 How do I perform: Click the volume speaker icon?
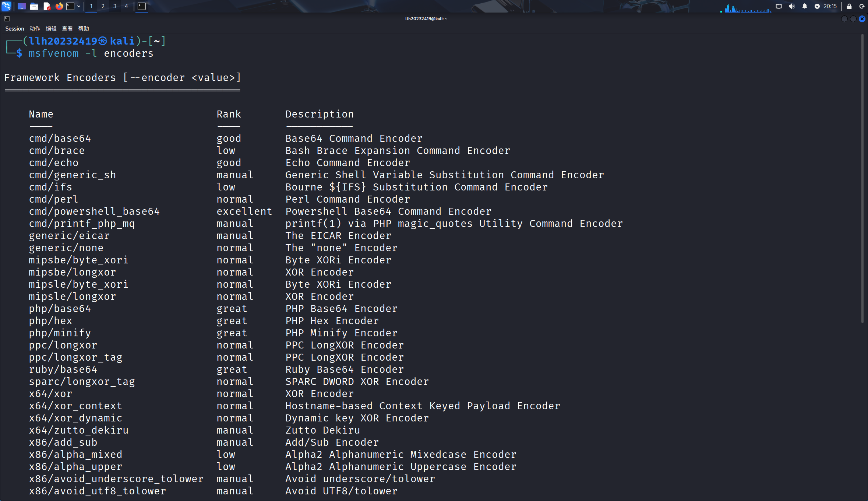[x=791, y=6]
